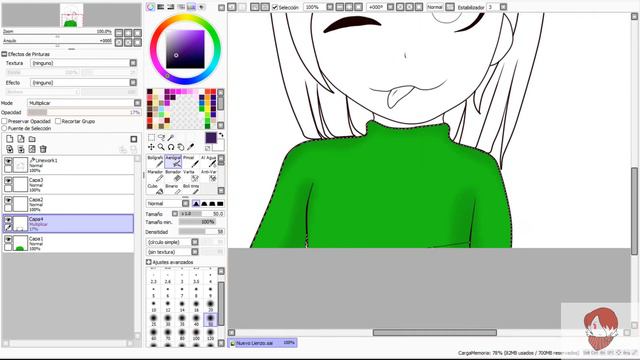Toggle the swatches panel icon
The image size is (640, 360).
[191, 7]
